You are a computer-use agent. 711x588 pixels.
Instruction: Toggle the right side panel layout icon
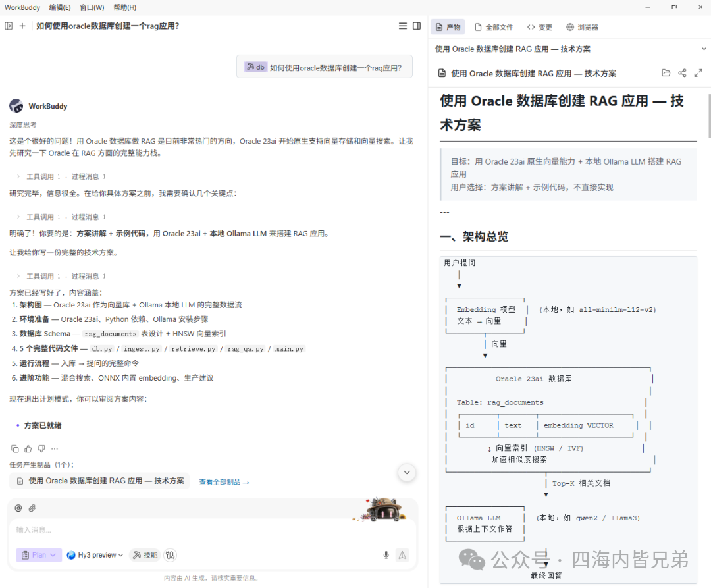click(x=417, y=26)
